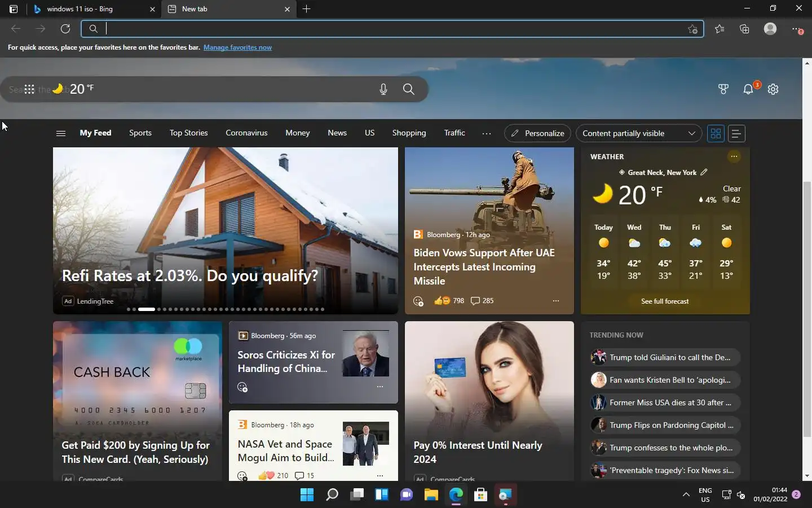React to the Biden article emoji icon

click(x=418, y=301)
